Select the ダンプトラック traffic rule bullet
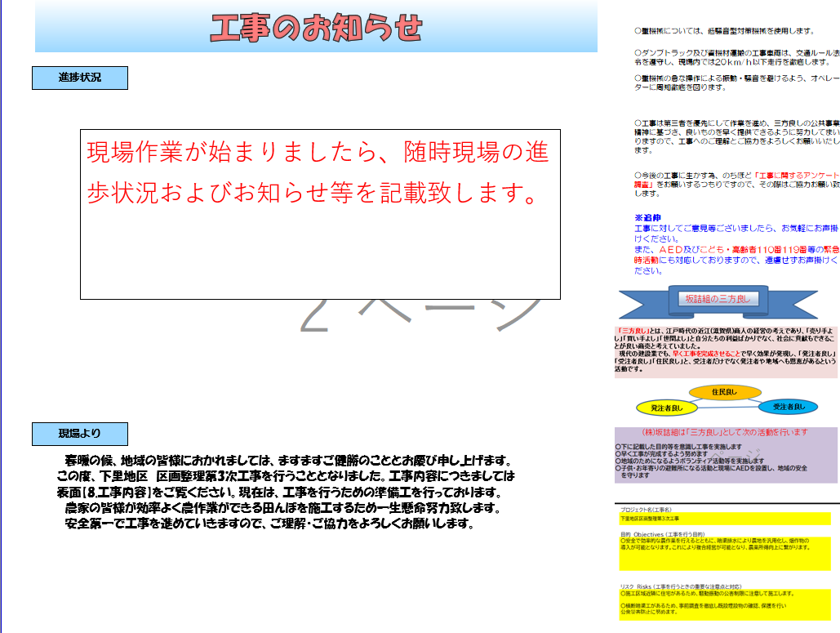840x633 pixels. click(735, 56)
